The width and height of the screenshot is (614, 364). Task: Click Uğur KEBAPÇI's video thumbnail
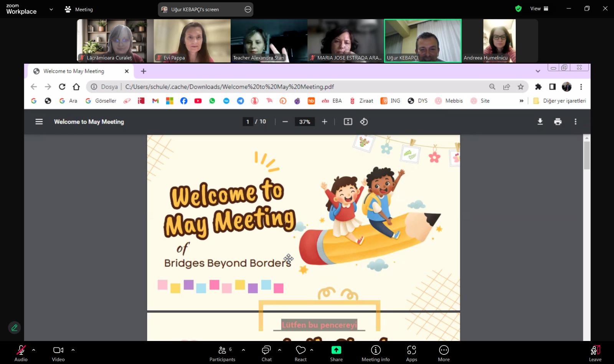pos(423,41)
